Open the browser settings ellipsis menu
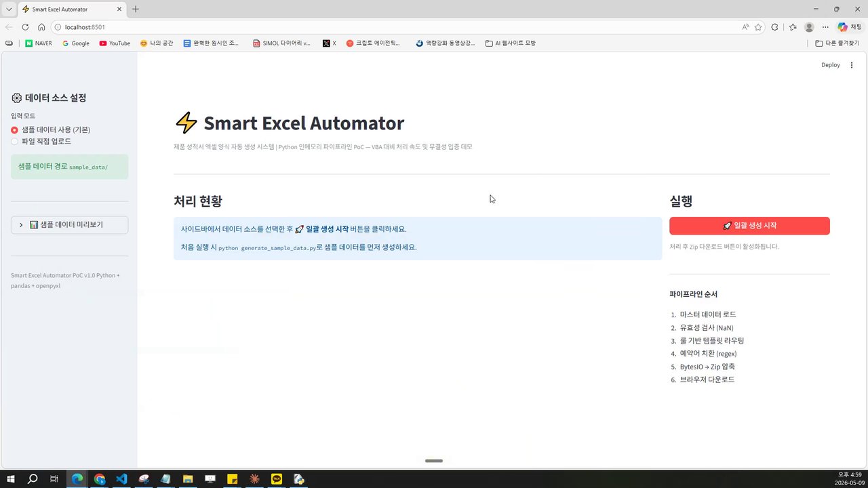This screenshot has height=488, width=868. [825, 27]
